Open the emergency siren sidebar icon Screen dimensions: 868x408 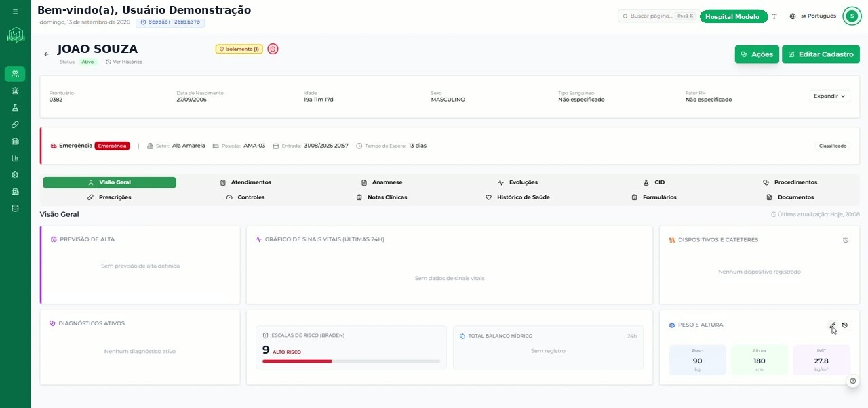click(15, 91)
